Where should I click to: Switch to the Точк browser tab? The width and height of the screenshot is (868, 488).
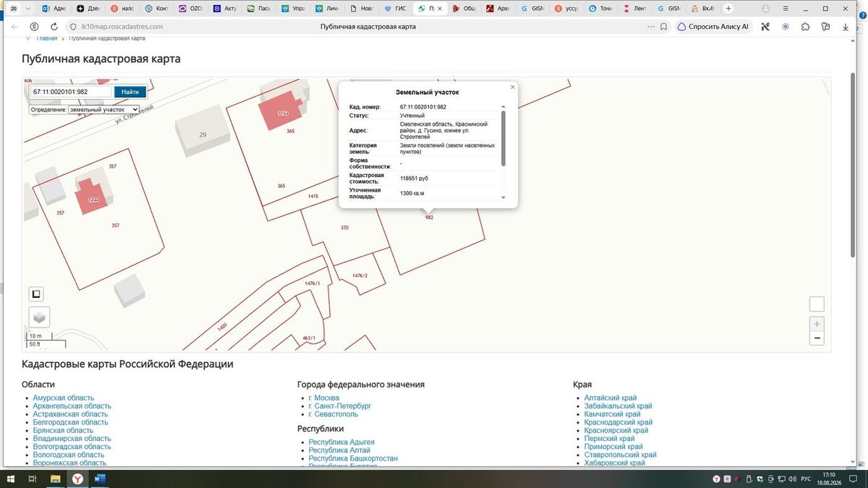click(602, 9)
